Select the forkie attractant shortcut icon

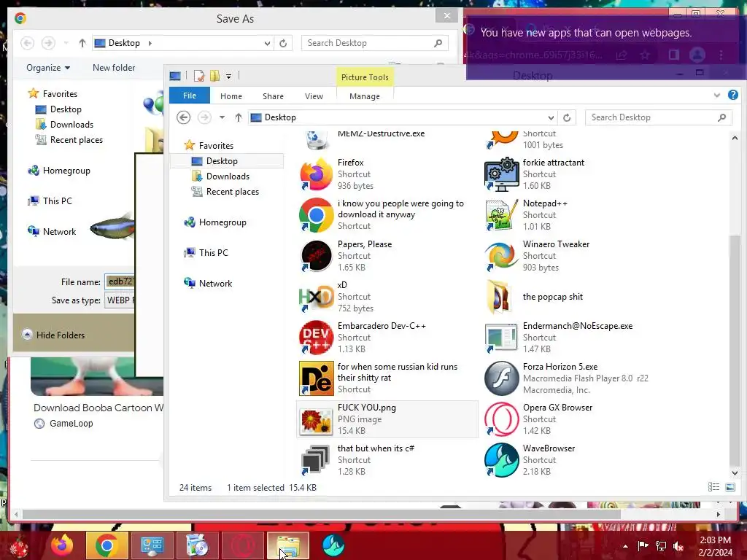coord(501,174)
